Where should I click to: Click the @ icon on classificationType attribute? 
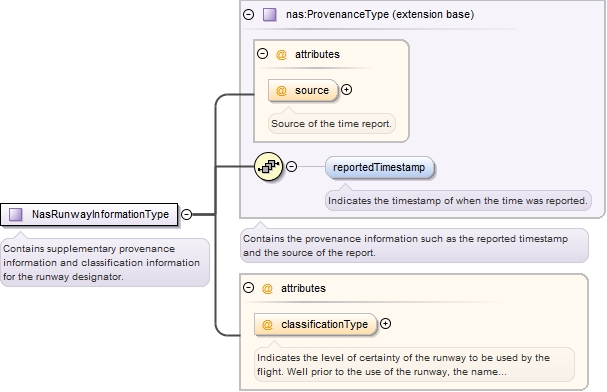click(x=267, y=324)
